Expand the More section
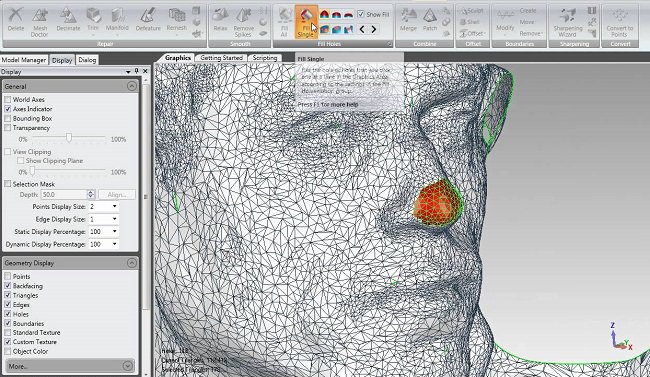650x377 pixels. (x=128, y=366)
